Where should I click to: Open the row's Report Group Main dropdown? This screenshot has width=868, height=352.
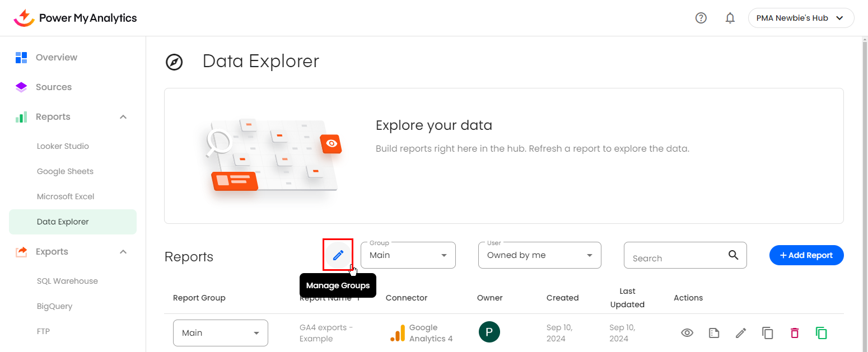[221, 333]
